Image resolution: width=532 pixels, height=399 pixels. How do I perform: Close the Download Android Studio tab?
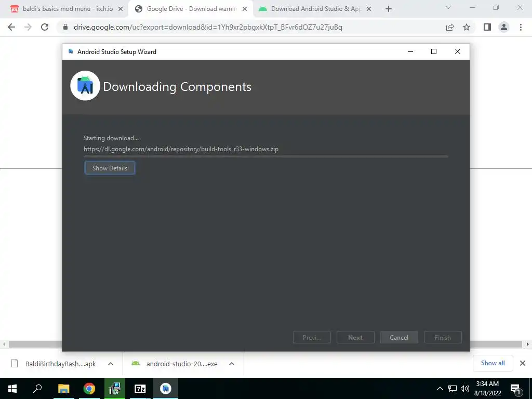pos(369,9)
